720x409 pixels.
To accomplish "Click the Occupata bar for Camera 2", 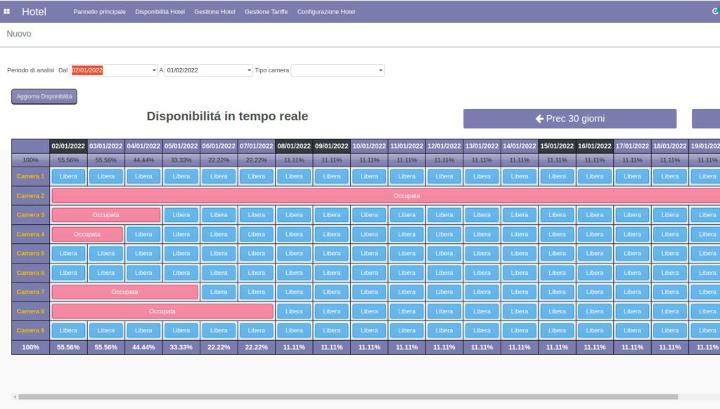I will (x=400, y=195).
